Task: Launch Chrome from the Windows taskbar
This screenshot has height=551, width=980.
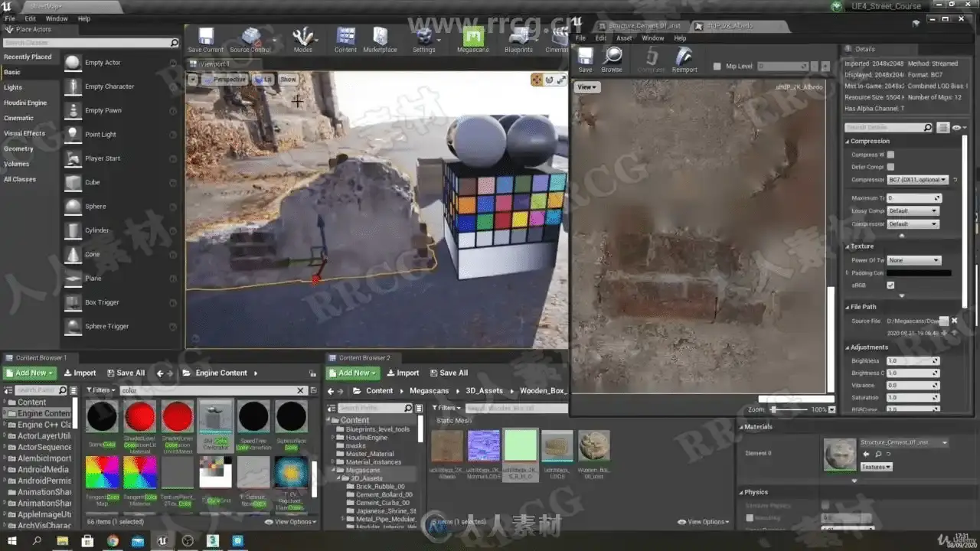Action: (x=113, y=541)
